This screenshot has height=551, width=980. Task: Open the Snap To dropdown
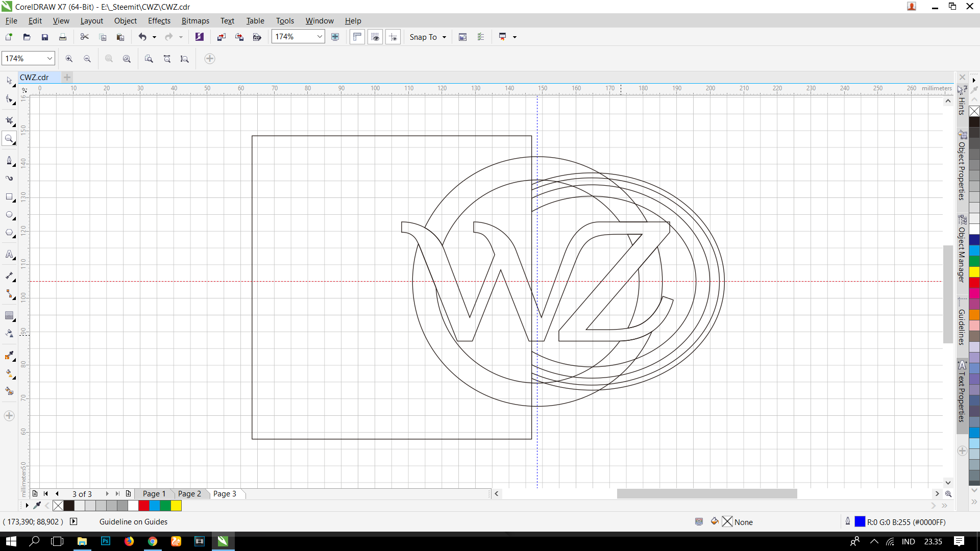click(x=427, y=37)
